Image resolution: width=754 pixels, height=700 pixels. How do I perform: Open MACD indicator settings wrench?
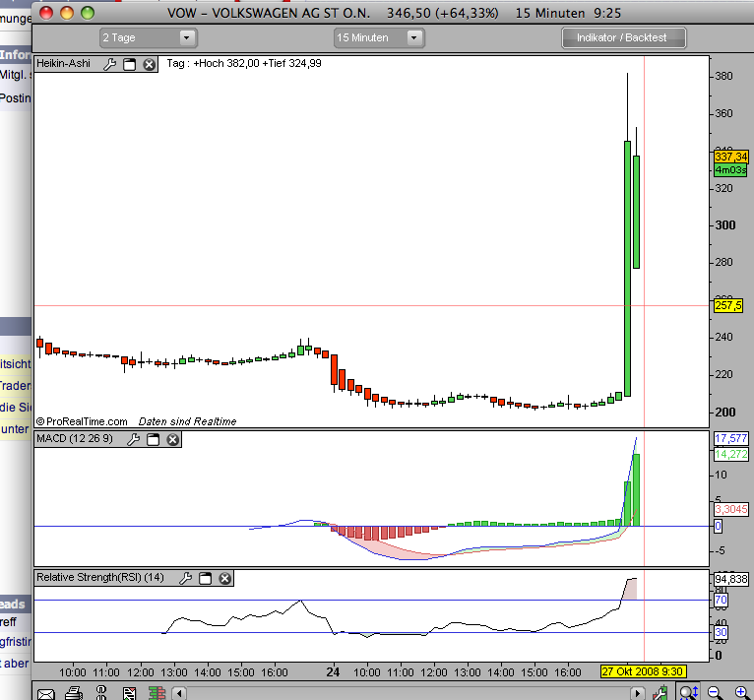pyautogui.click(x=133, y=439)
